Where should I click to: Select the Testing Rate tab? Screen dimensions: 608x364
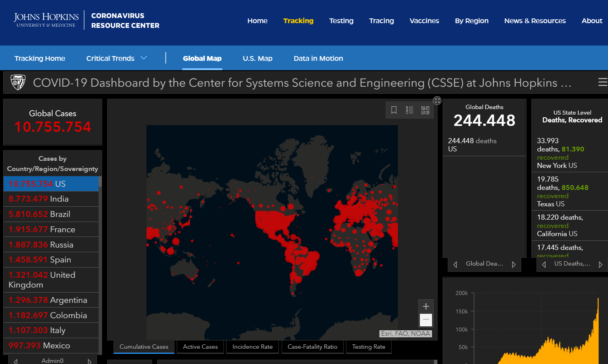tap(369, 347)
